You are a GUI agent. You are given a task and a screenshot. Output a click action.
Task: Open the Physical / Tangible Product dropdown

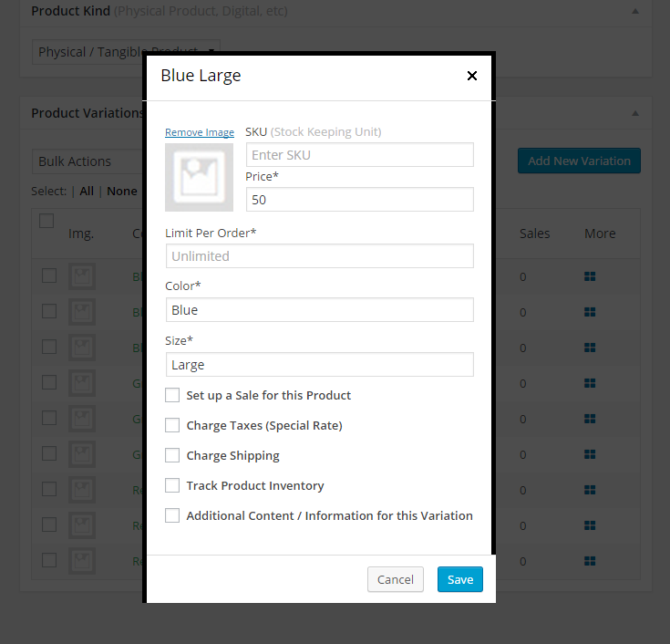click(x=126, y=52)
